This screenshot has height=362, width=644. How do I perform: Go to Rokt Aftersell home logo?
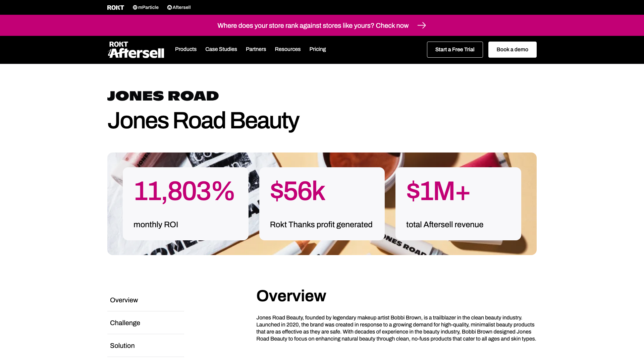[x=136, y=50]
